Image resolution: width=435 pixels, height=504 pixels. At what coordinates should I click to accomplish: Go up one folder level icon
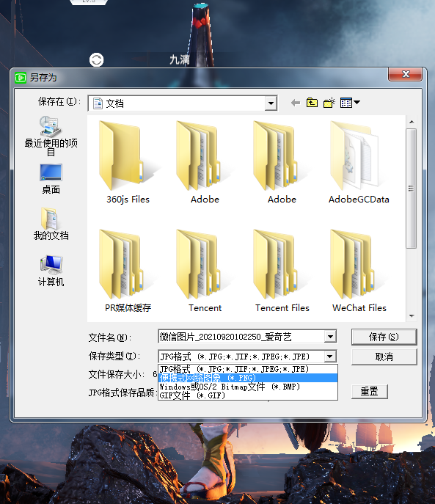[x=312, y=103]
